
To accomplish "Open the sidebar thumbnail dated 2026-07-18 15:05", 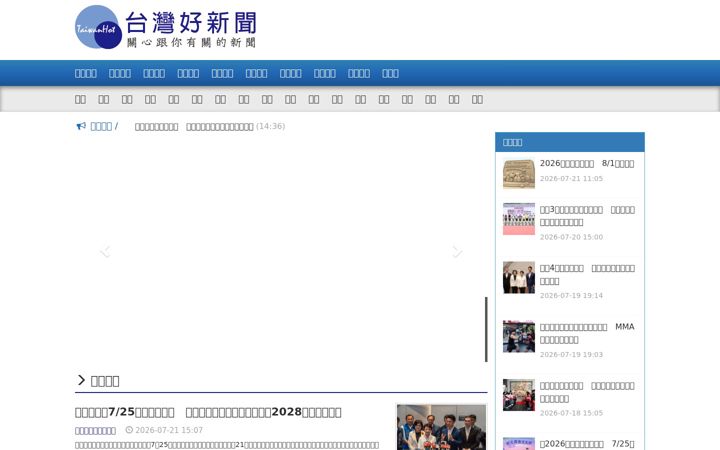I will (519, 395).
